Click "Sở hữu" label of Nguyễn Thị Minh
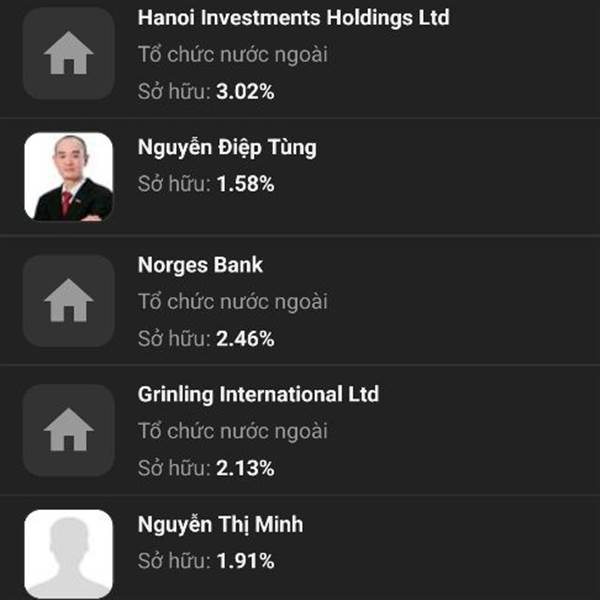Screen dimensions: 600x600 click(x=174, y=561)
